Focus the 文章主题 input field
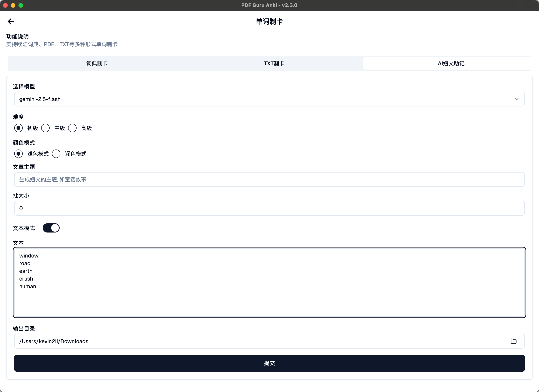539x392 pixels. tap(269, 179)
